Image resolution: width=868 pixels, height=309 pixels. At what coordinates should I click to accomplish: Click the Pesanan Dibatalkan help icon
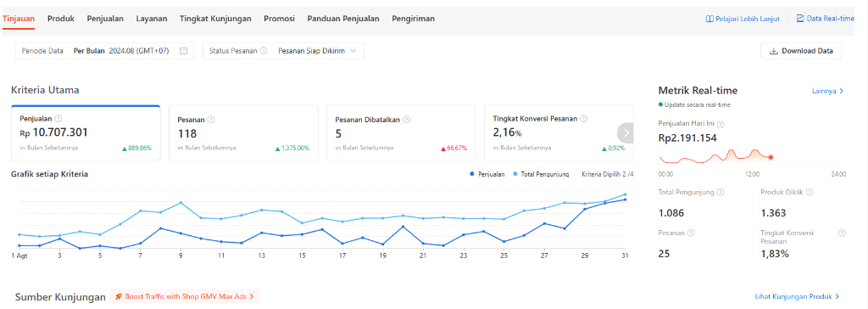[x=406, y=119]
